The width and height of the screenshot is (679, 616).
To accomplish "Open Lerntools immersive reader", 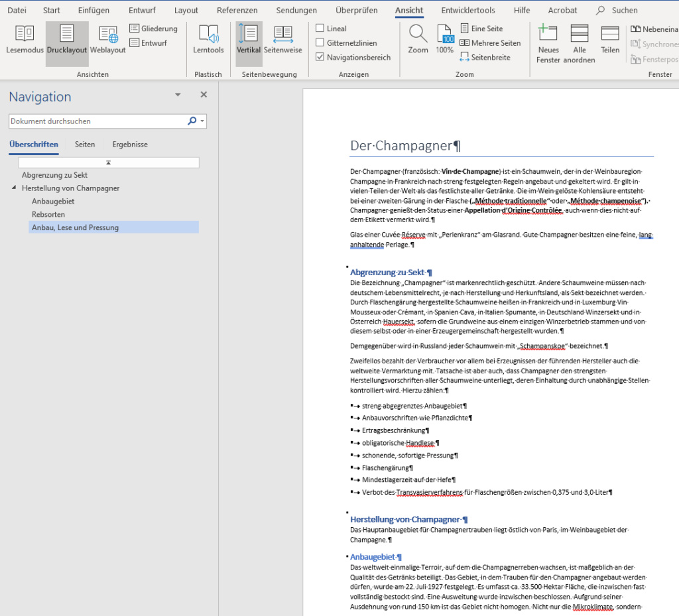I will click(208, 40).
